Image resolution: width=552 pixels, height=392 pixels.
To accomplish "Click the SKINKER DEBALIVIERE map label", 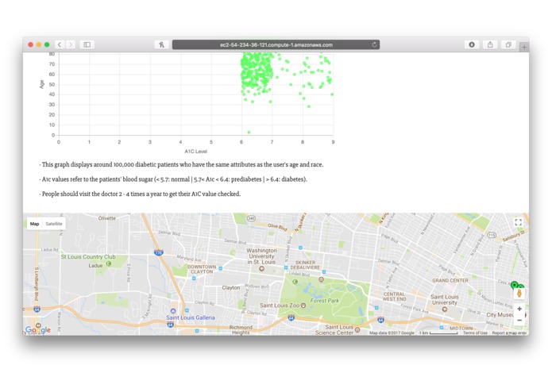I will point(305,265).
